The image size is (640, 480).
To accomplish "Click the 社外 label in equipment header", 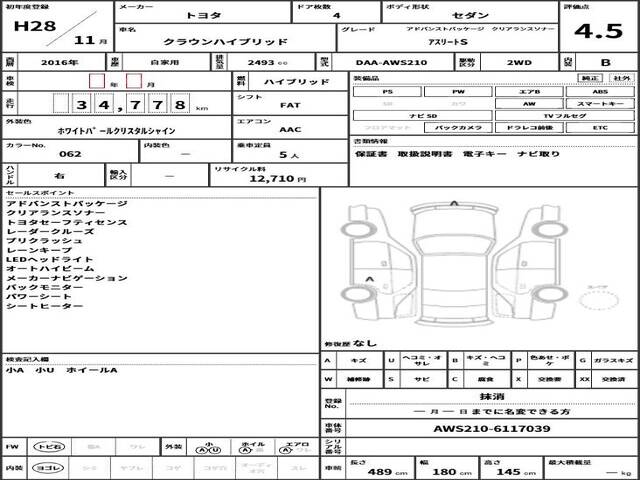I will (x=621, y=77).
